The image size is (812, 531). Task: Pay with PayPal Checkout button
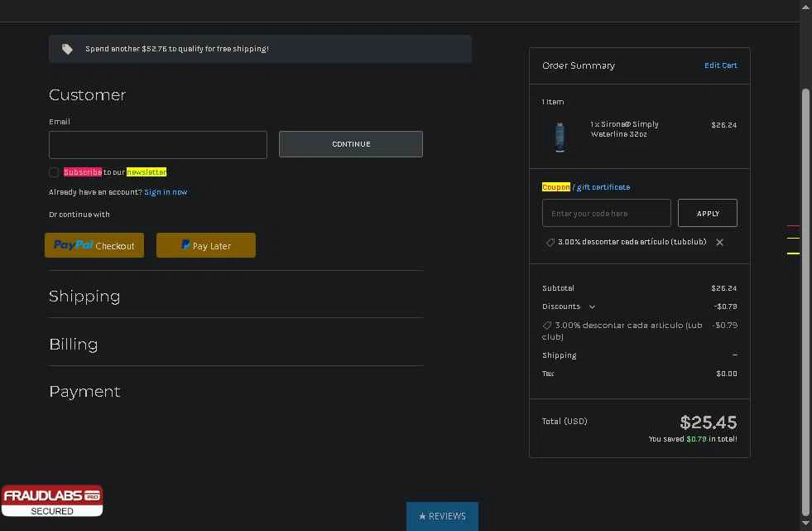94,245
